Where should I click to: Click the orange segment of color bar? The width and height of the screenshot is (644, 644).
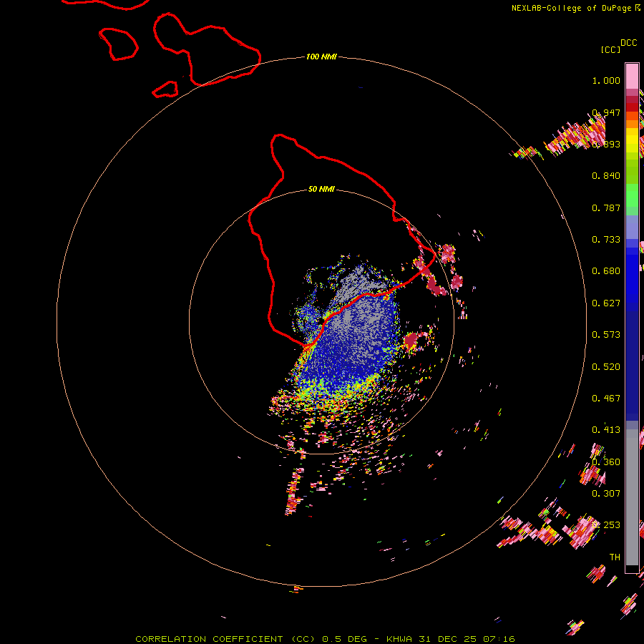click(632, 119)
